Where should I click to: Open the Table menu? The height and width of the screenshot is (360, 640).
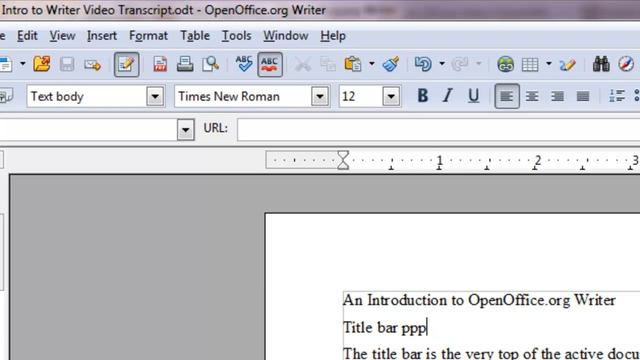click(195, 36)
